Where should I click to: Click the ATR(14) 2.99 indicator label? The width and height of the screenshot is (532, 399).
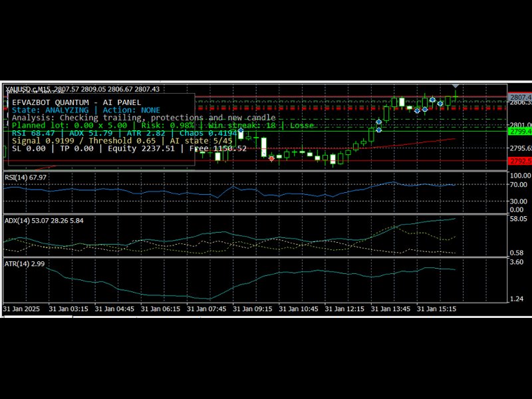(25, 264)
